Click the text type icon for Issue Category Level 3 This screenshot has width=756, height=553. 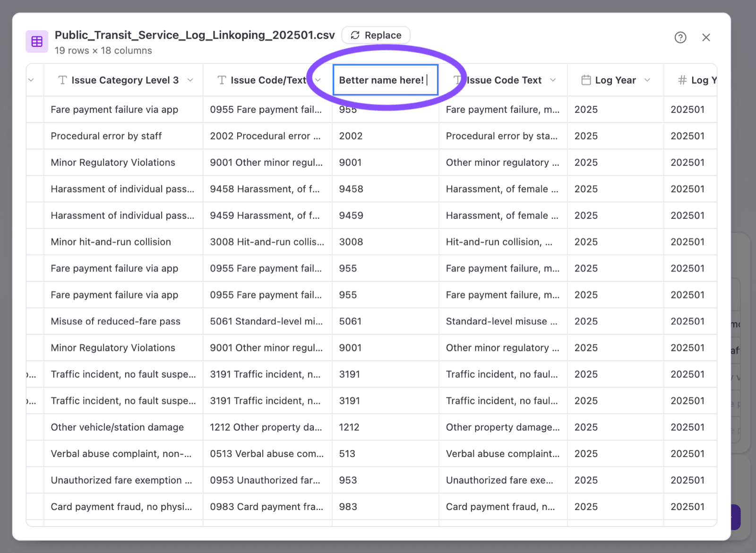(x=62, y=80)
